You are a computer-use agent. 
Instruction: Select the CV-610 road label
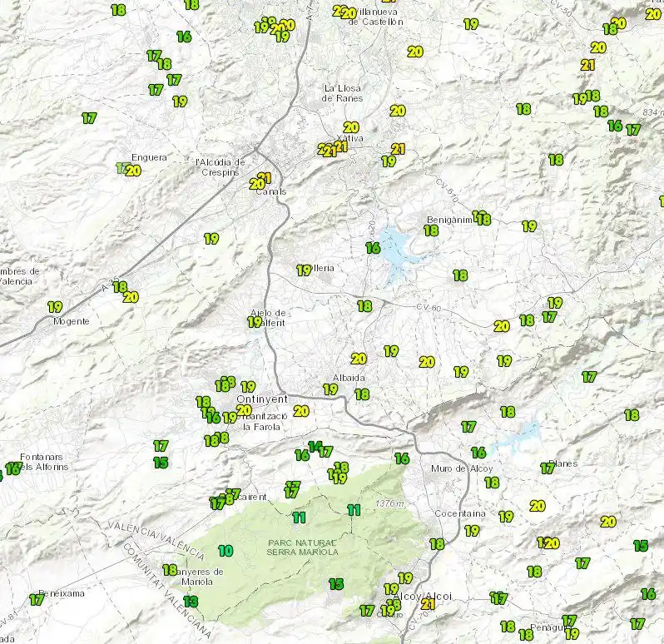(x=447, y=191)
